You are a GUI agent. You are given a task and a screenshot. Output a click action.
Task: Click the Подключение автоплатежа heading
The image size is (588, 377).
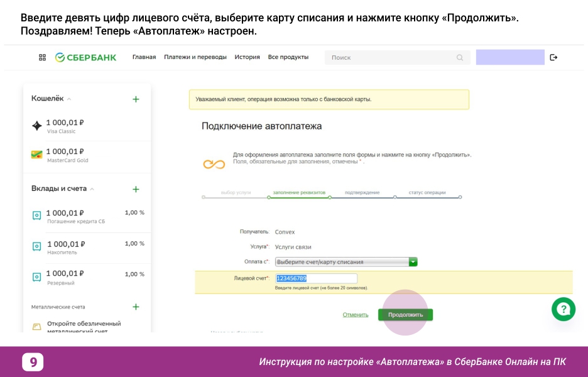pos(261,126)
